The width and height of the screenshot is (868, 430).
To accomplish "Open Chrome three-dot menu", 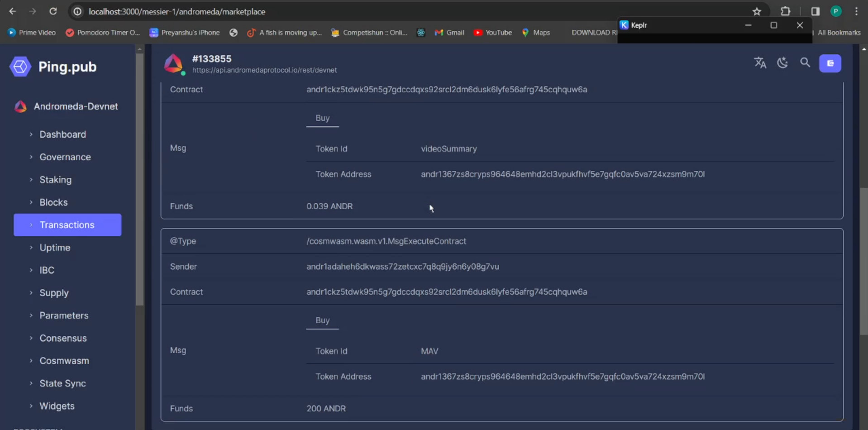I will click(x=856, y=11).
